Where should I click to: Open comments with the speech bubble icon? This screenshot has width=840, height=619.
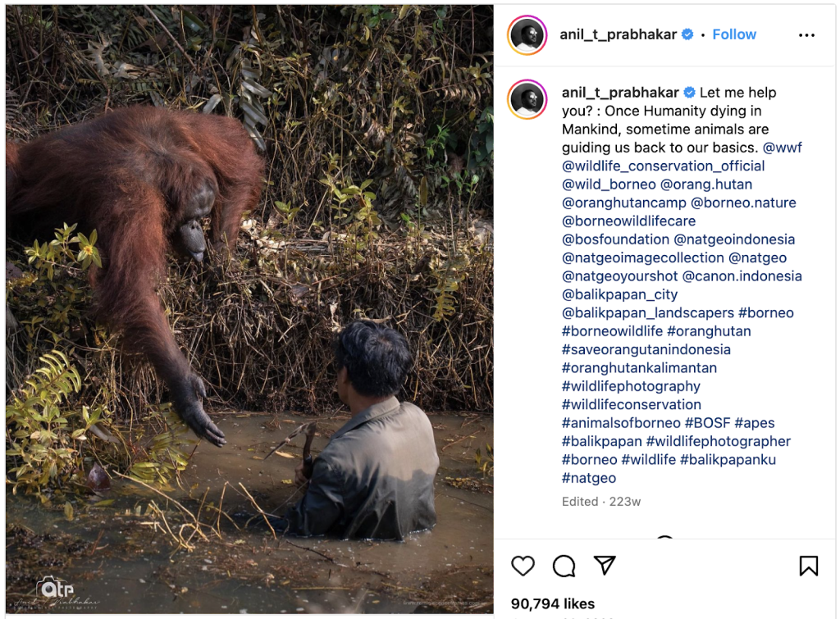(564, 566)
